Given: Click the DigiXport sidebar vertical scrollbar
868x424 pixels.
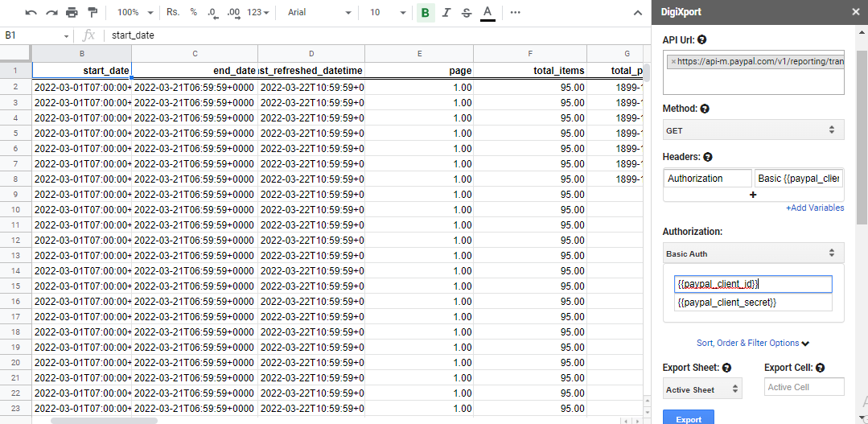Looking at the screenshot, I should 862,137.
